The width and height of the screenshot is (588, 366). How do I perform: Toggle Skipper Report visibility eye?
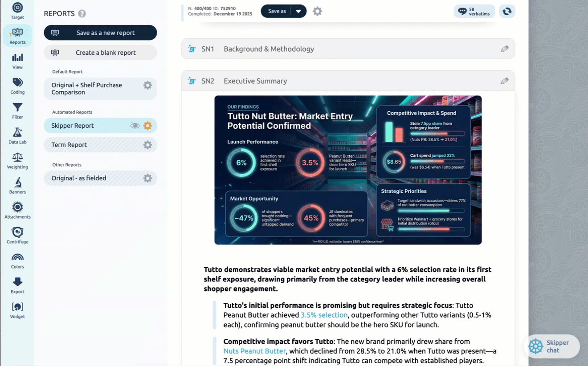(135, 126)
